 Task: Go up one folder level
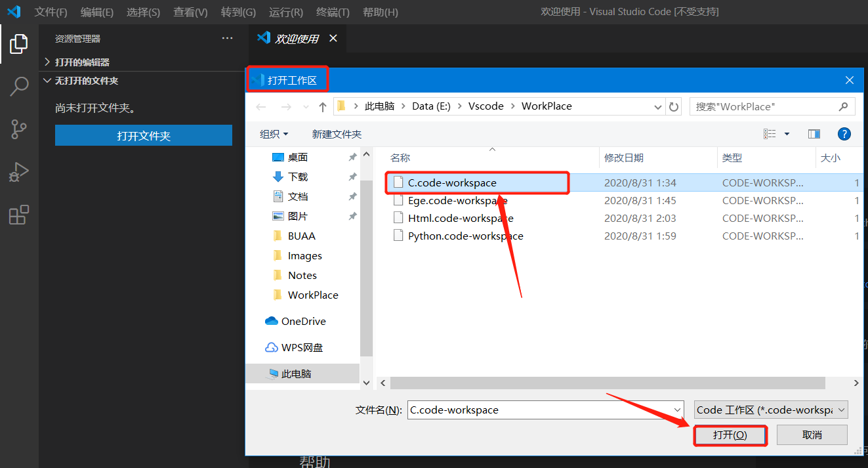322,106
